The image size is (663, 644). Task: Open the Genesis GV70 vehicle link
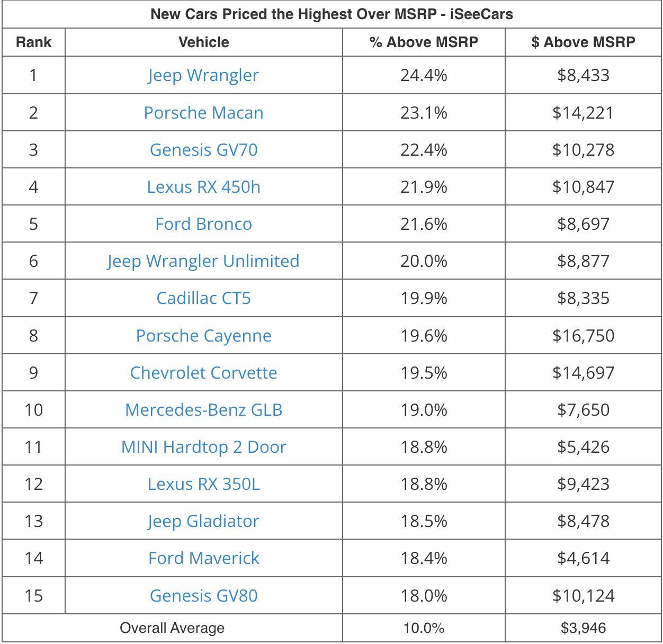coord(203,150)
